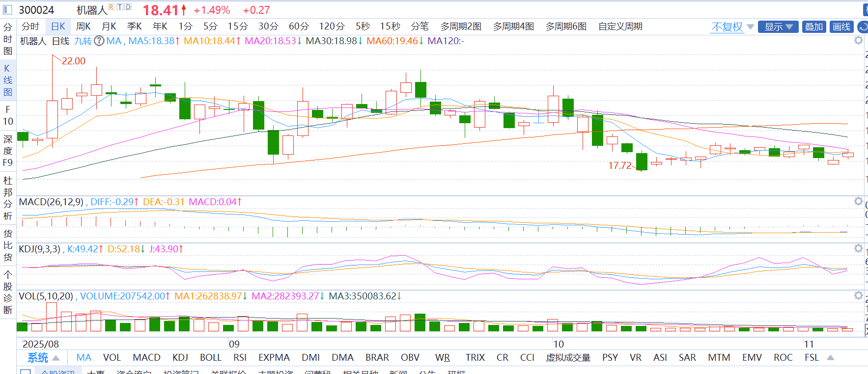Choose the 自定义周期 custom period tab
This screenshot has width=868, height=374.
(x=620, y=27)
